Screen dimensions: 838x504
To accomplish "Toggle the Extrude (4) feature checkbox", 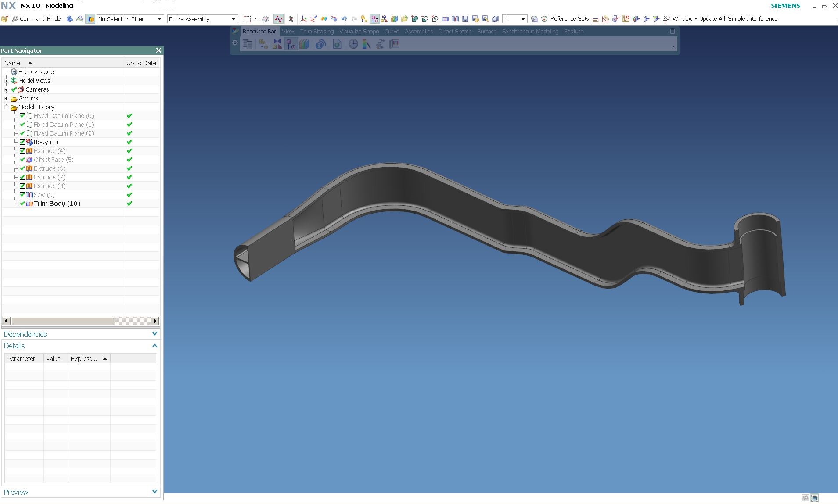I will pos(22,151).
